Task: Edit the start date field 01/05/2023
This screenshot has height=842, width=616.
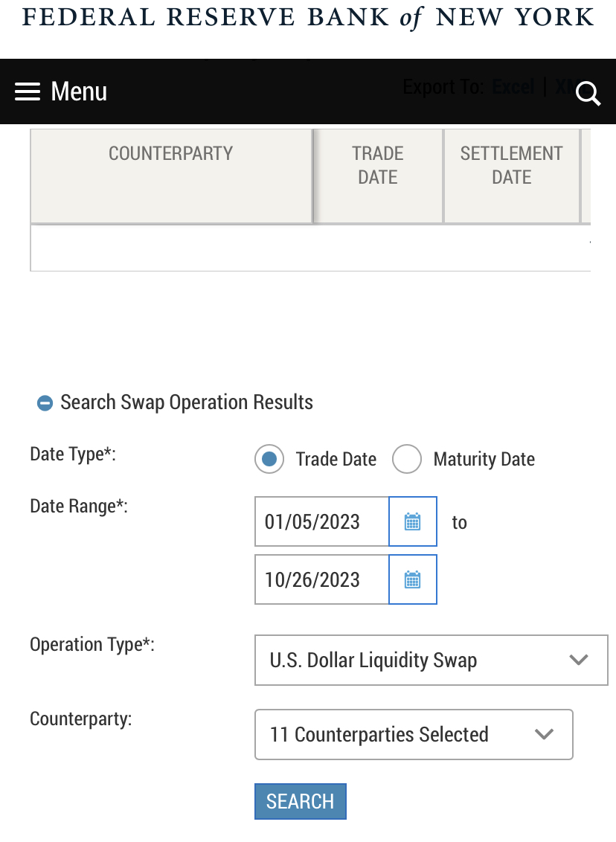Action: click(321, 521)
